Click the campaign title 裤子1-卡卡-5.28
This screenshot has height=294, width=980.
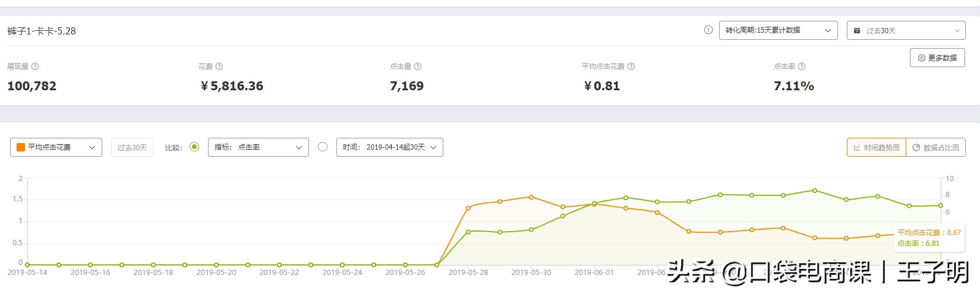click(42, 31)
